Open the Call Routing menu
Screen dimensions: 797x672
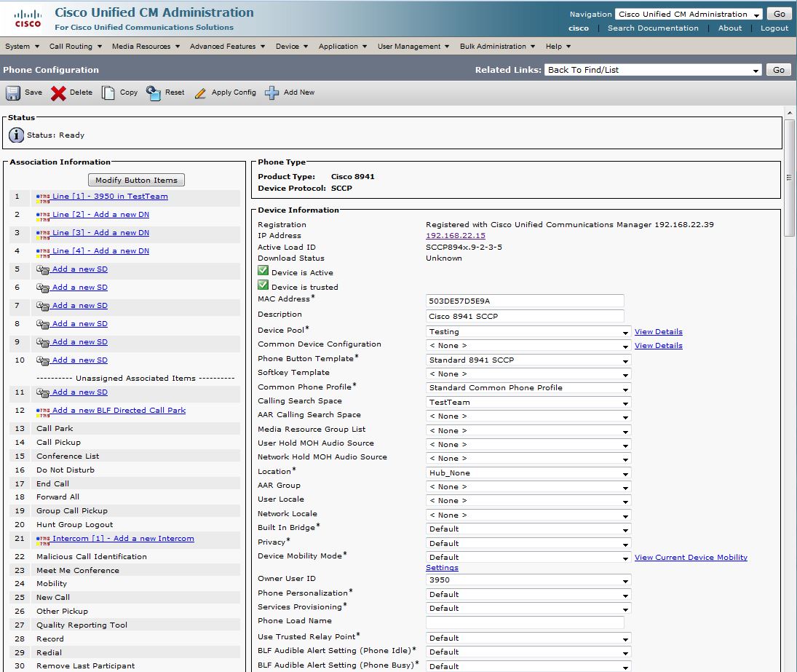[x=75, y=47]
